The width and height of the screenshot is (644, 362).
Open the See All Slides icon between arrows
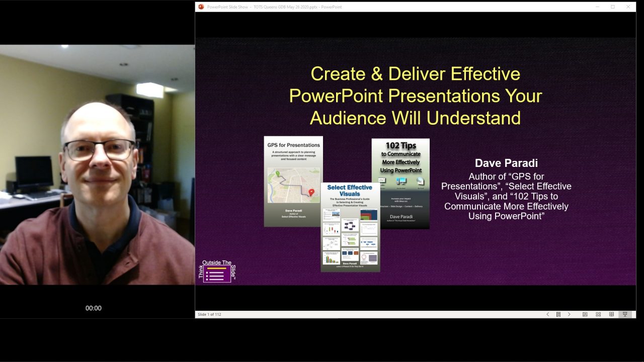[x=558, y=314]
